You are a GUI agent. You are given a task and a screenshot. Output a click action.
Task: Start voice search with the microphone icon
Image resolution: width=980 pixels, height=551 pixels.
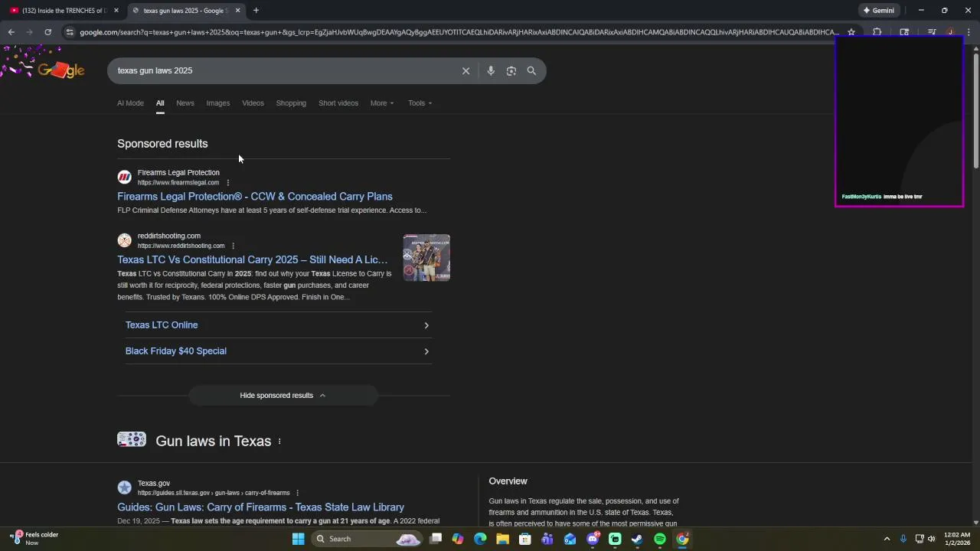tap(491, 70)
